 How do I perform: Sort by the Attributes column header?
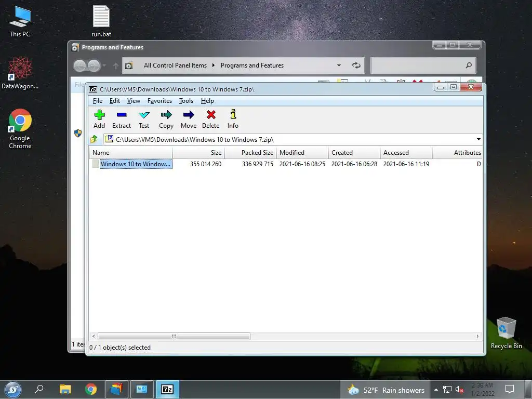[x=457, y=153]
